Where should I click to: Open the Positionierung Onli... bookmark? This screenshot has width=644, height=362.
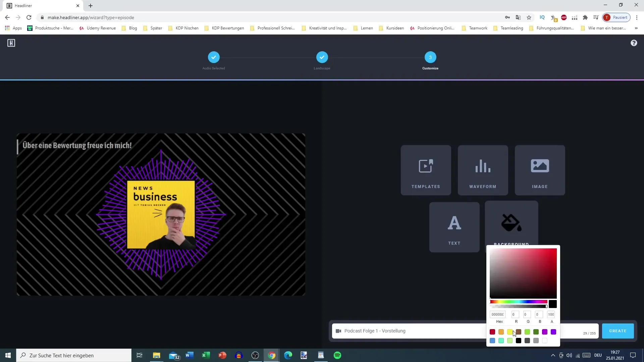[432, 28]
